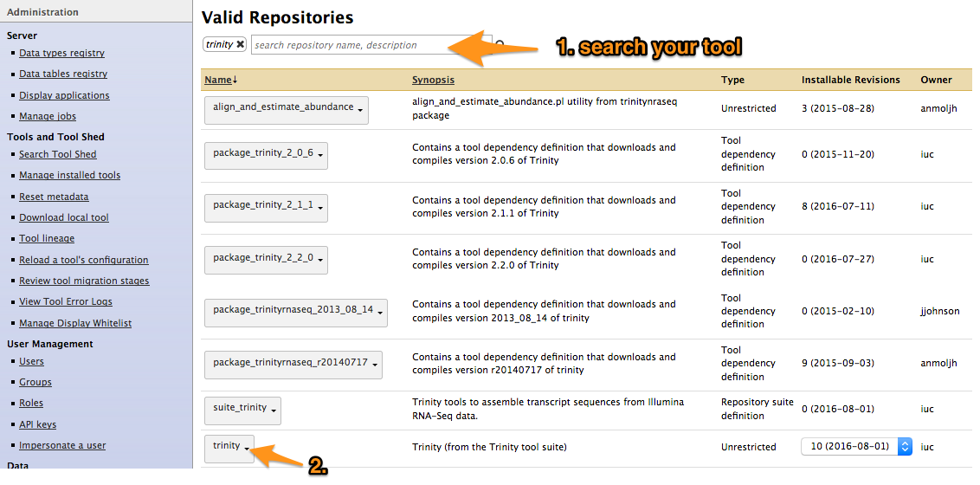The height and width of the screenshot is (485, 980).
Task: Open Download local tool
Action: 64,217
